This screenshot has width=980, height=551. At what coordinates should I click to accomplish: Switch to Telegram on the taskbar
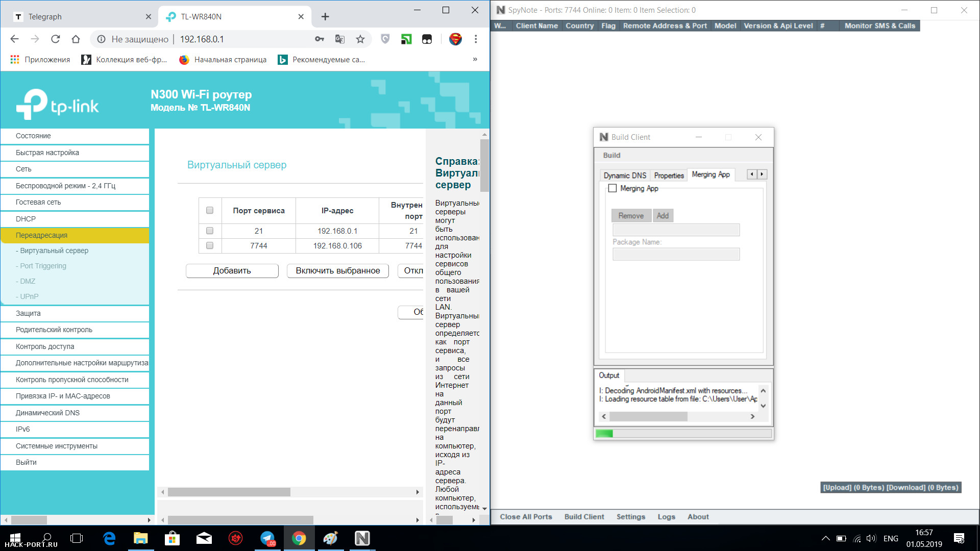click(267, 538)
